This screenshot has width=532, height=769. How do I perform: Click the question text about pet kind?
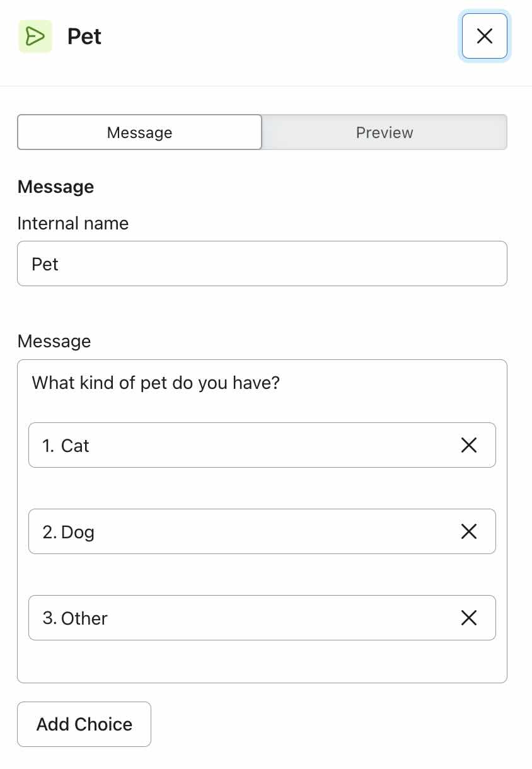(x=156, y=383)
